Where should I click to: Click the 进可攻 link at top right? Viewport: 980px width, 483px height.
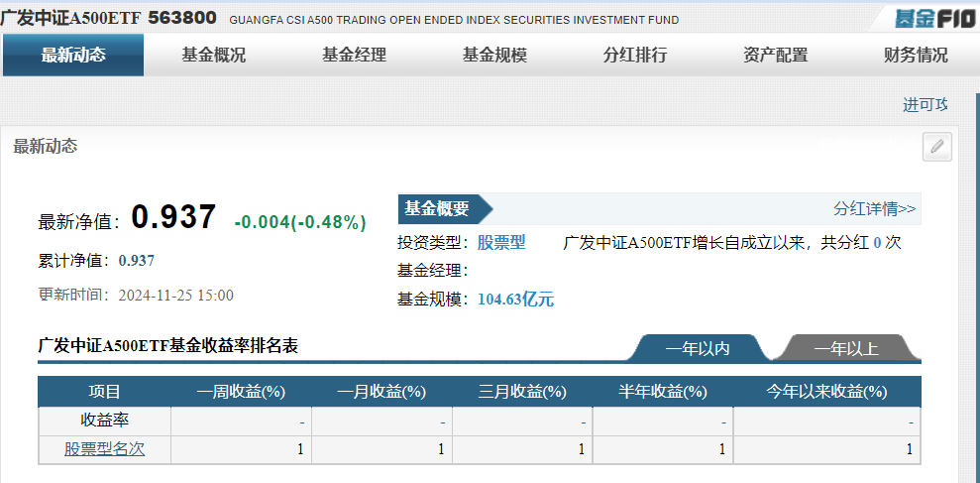pyautogui.click(x=926, y=104)
